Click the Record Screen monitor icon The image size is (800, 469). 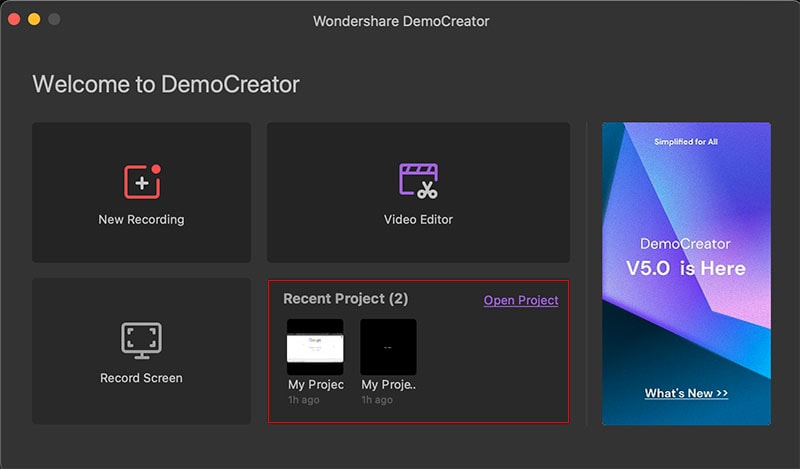coord(141,340)
